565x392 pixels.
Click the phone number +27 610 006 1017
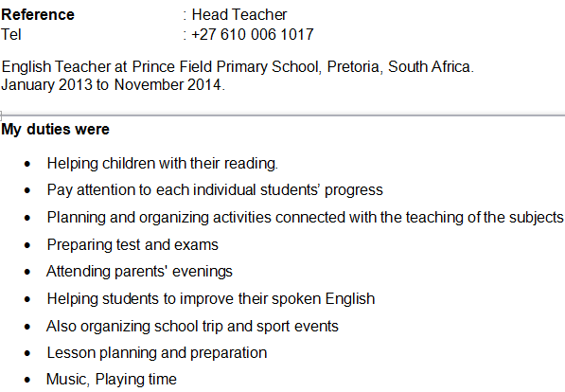click(x=253, y=35)
